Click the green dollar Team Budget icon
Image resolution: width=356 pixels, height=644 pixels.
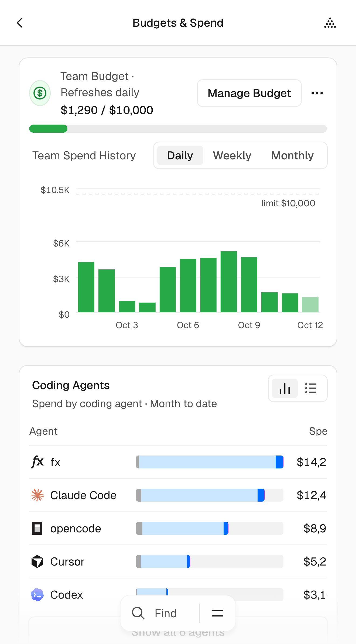(40, 93)
